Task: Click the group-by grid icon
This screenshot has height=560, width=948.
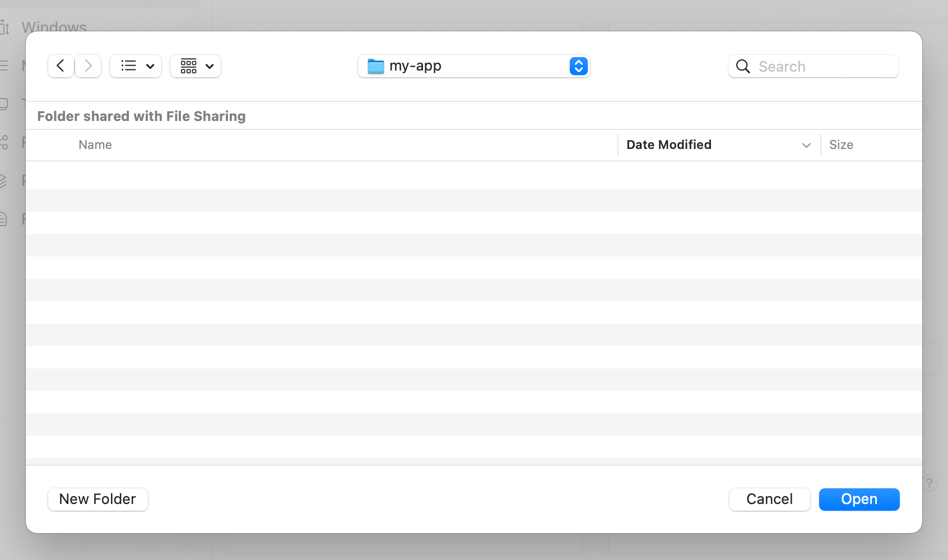Action: [190, 66]
